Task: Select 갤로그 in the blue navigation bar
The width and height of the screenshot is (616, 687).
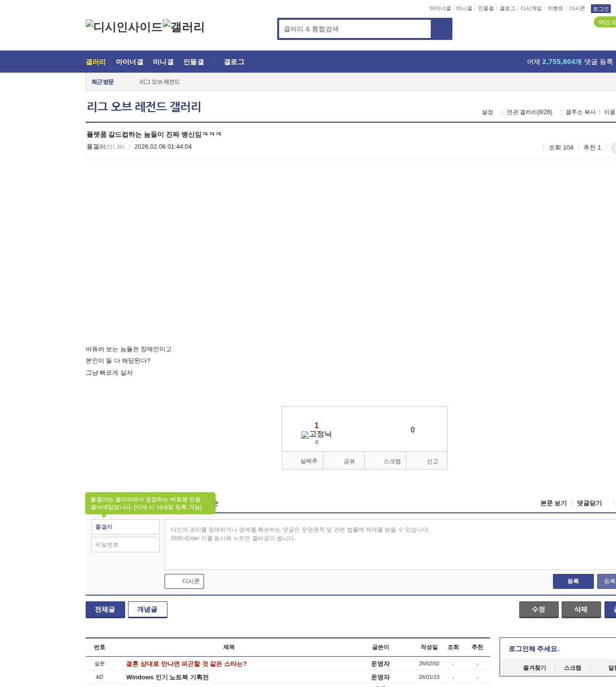Action: coord(234,62)
